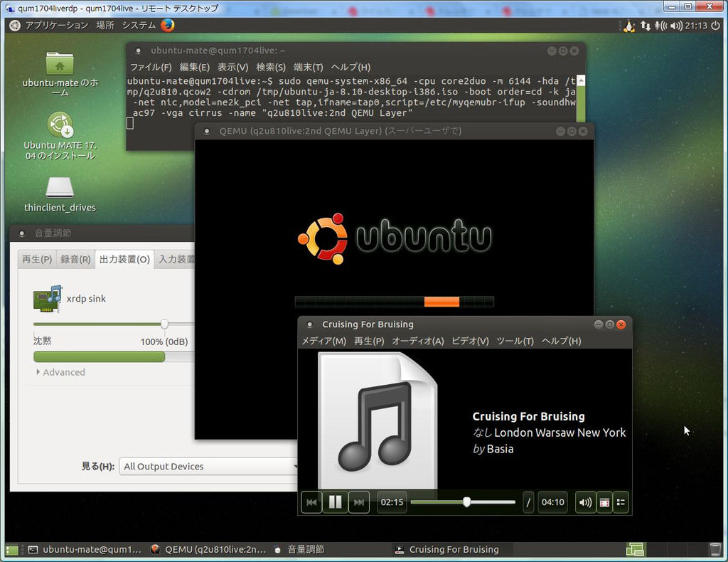
Task: Pause playback in the VLC player
Action: tap(336, 502)
